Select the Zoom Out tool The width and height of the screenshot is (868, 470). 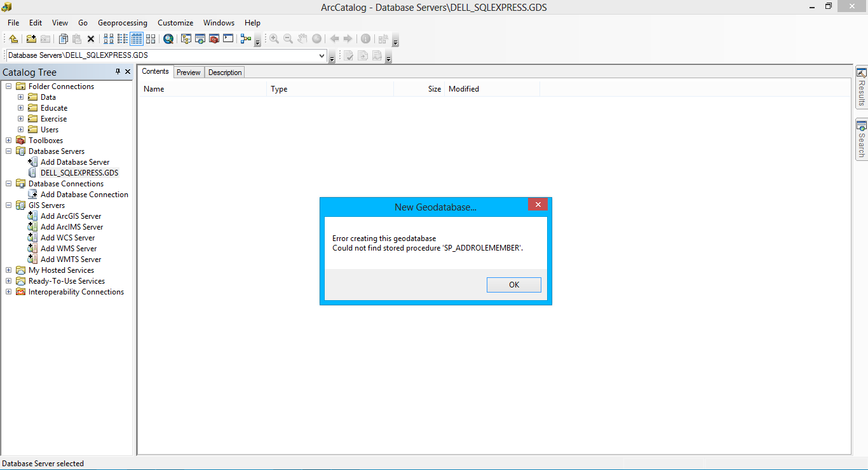coord(288,39)
